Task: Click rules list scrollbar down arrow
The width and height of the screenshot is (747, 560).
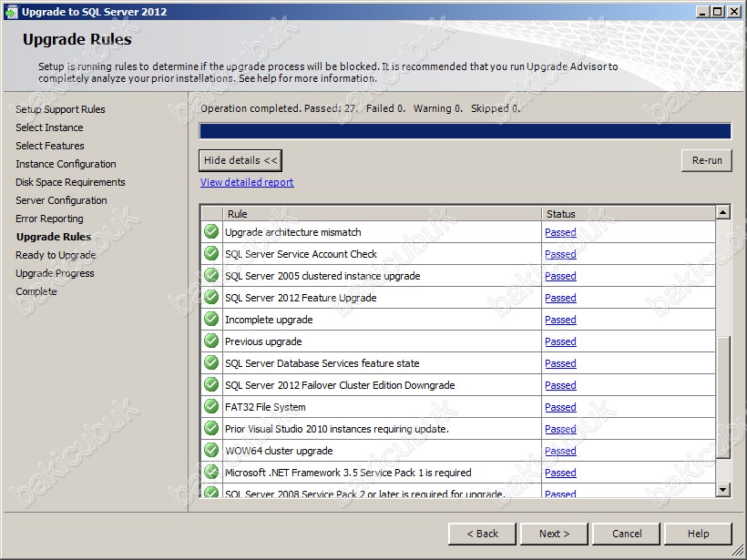Action: click(722, 490)
